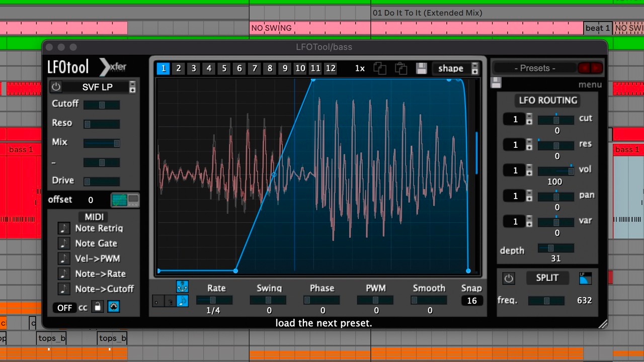The height and width of the screenshot is (362, 644).
Task: Click the split band LP filter icon
Action: click(x=585, y=278)
